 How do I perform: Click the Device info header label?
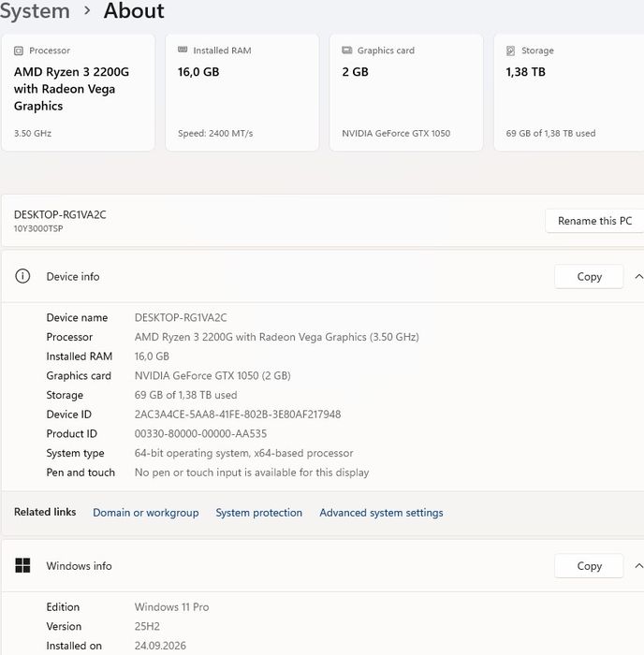(73, 276)
